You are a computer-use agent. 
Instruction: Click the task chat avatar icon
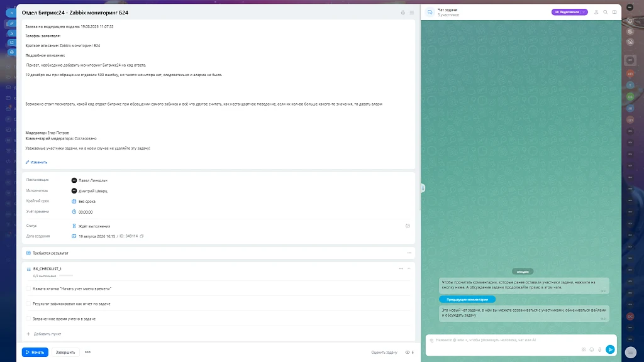(x=430, y=13)
